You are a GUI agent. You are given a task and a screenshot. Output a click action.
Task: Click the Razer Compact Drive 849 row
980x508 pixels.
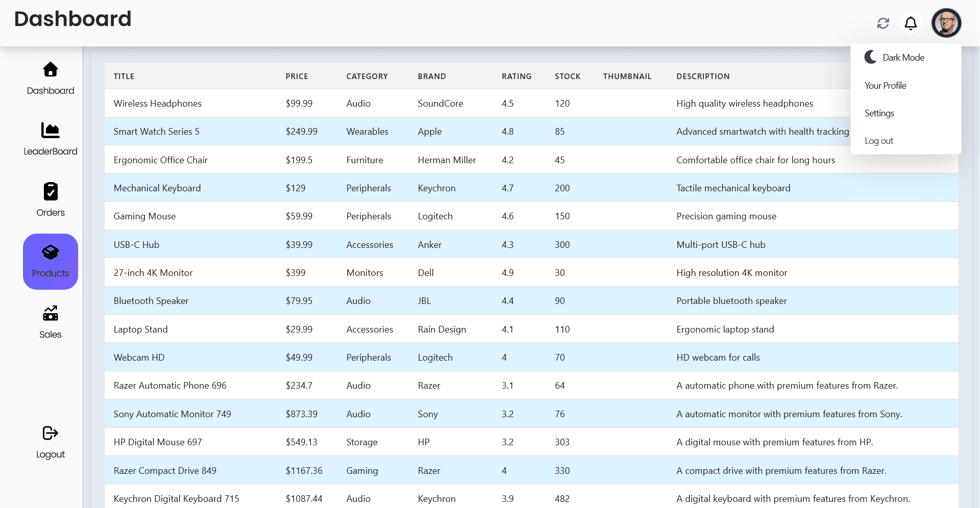(164, 470)
